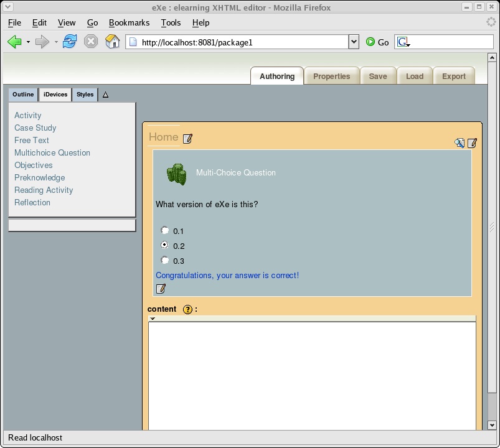Edit the multi-choice question via bottom pencil icon

pos(161,288)
